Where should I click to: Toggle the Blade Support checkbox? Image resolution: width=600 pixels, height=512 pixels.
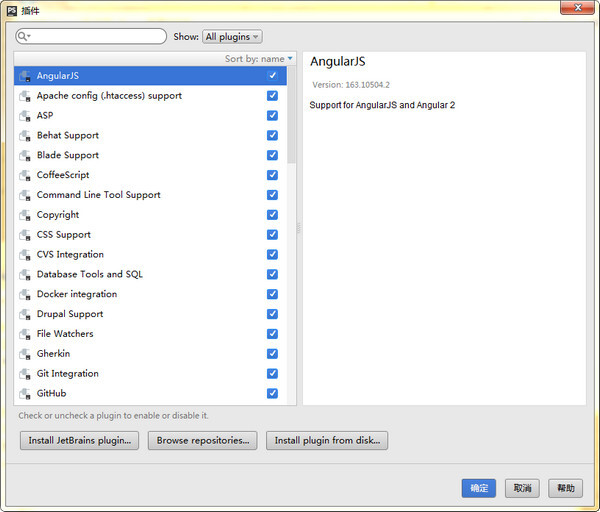click(272, 155)
